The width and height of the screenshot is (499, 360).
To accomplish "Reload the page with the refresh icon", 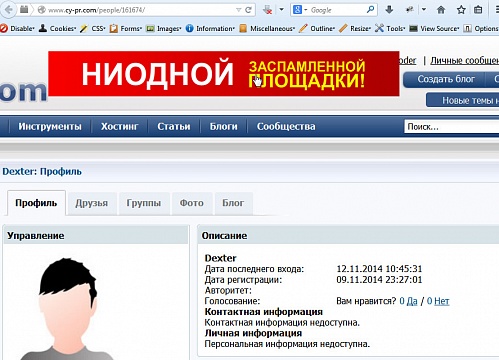I will (248, 10).
